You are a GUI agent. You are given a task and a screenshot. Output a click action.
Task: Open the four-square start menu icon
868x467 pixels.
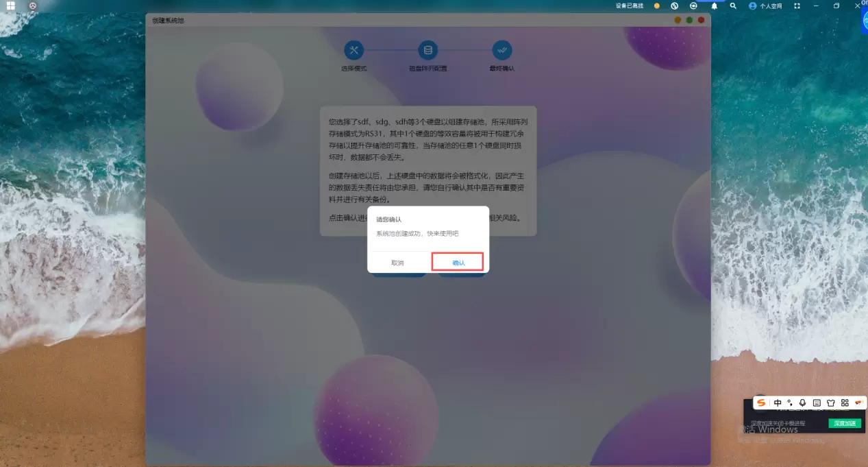tap(11, 5)
